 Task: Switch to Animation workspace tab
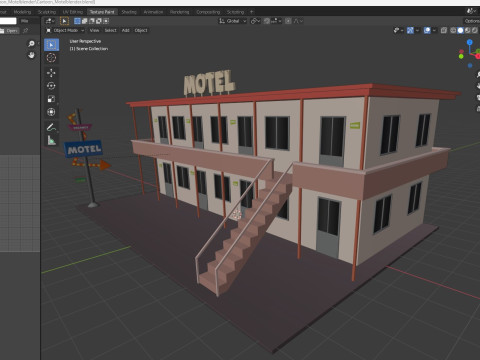153,12
